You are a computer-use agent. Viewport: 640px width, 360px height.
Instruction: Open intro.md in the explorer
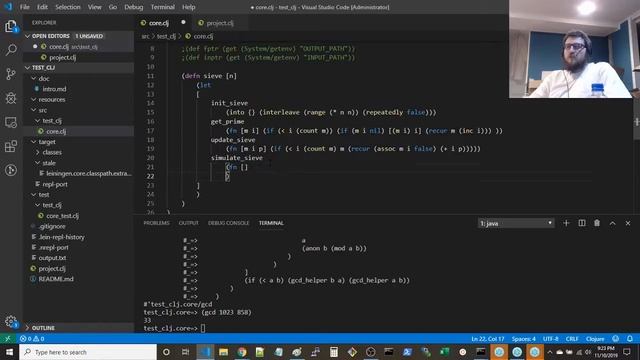point(54,89)
